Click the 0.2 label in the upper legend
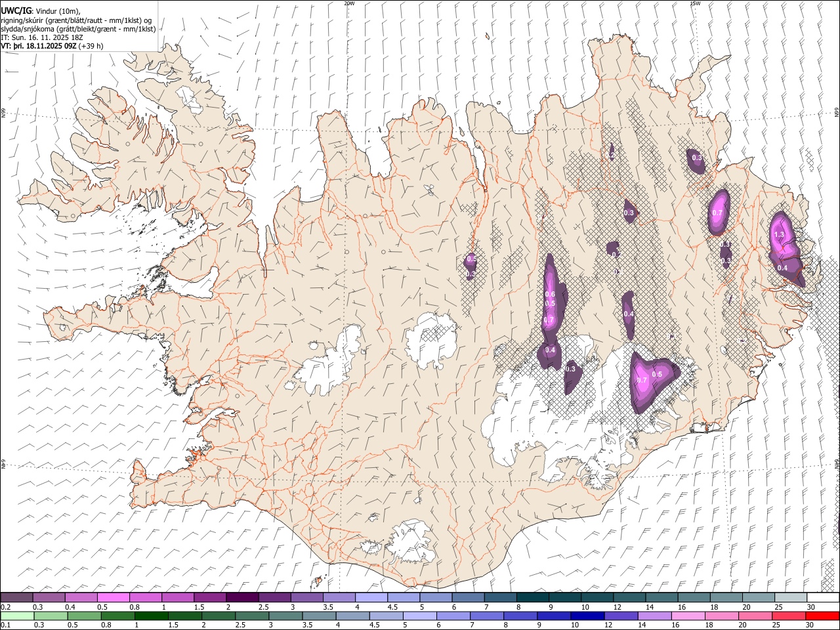Viewport: 840px width, 630px height. pyautogui.click(x=5, y=607)
